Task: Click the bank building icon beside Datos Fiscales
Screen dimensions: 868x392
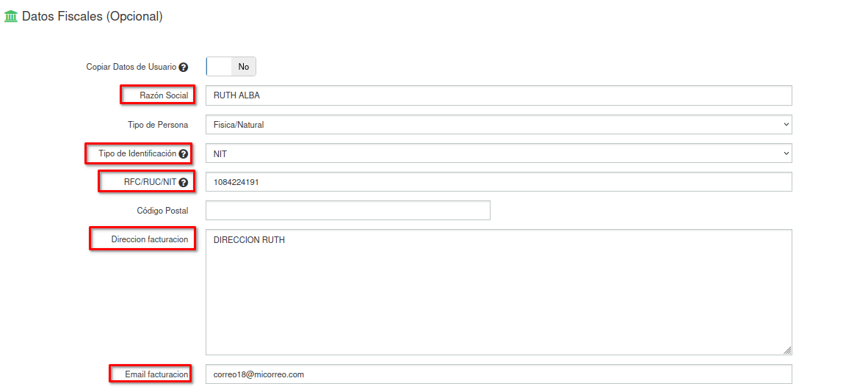Action: [11, 16]
